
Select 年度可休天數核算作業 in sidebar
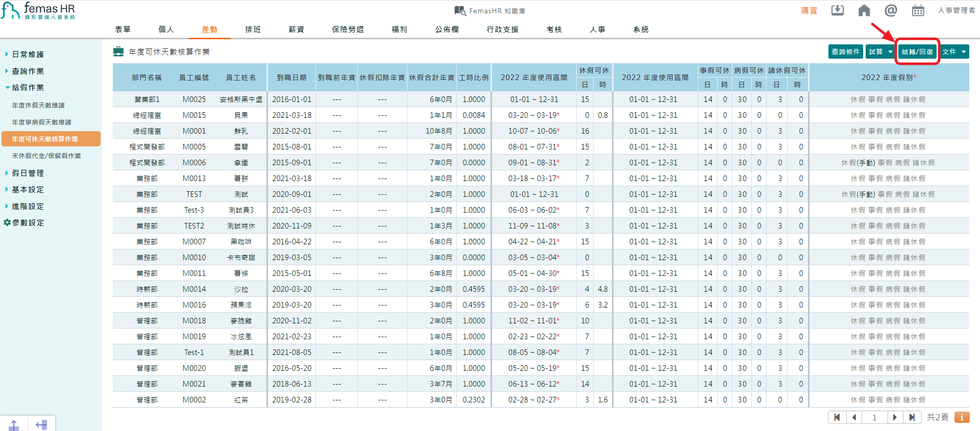pyautogui.click(x=51, y=139)
